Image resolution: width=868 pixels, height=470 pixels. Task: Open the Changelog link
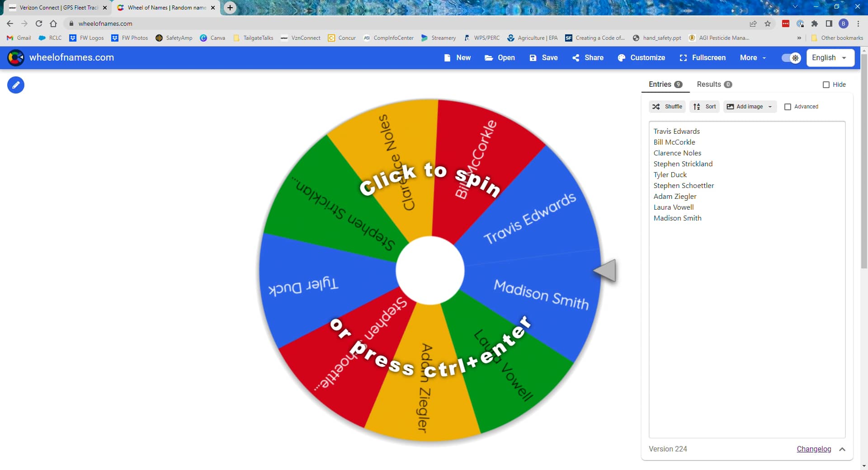click(x=814, y=449)
